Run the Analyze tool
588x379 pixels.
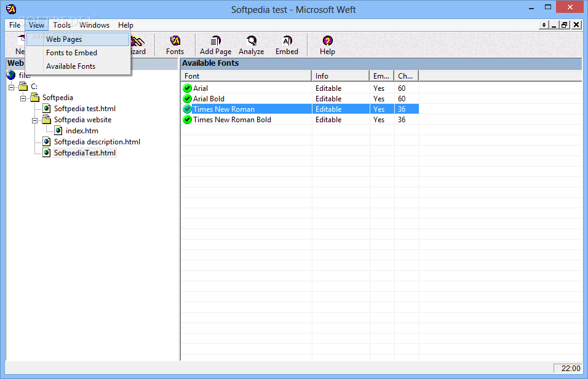(251, 45)
